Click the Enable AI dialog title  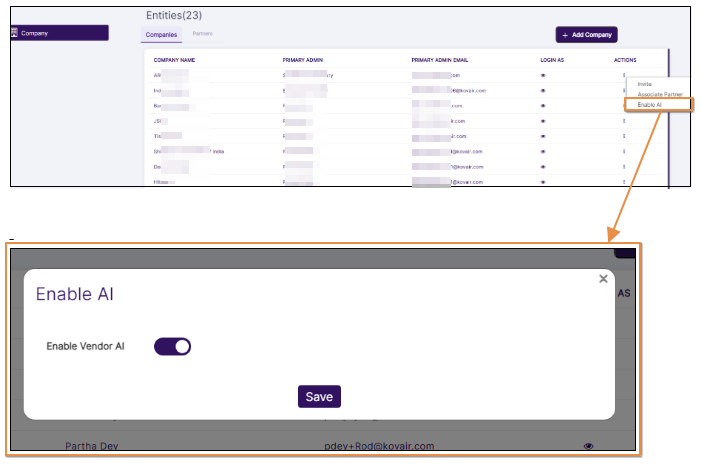tap(75, 294)
